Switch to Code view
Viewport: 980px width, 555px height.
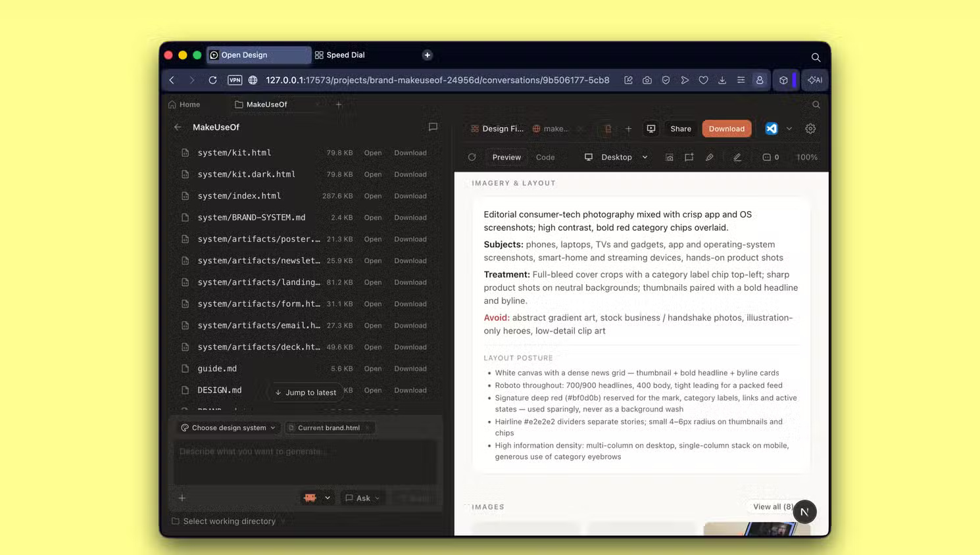click(x=545, y=157)
